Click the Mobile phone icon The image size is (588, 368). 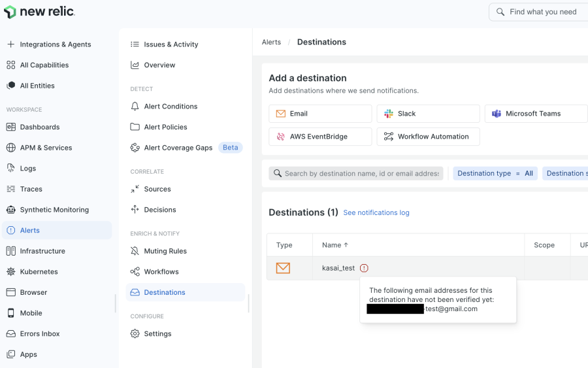coord(11,313)
